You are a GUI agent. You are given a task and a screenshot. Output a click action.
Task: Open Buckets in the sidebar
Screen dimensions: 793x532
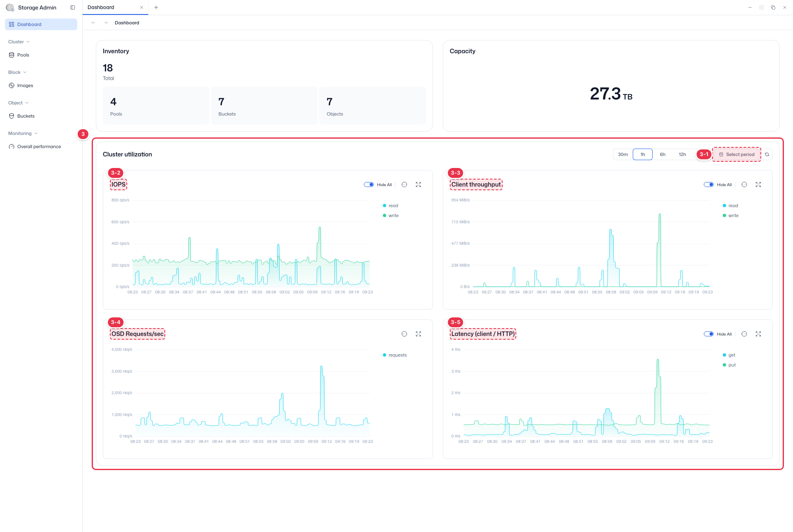click(x=41, y=116)
